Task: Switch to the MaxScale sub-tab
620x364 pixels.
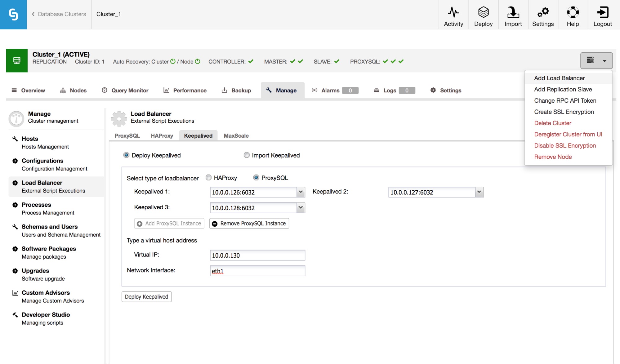Action: point(236,135)
